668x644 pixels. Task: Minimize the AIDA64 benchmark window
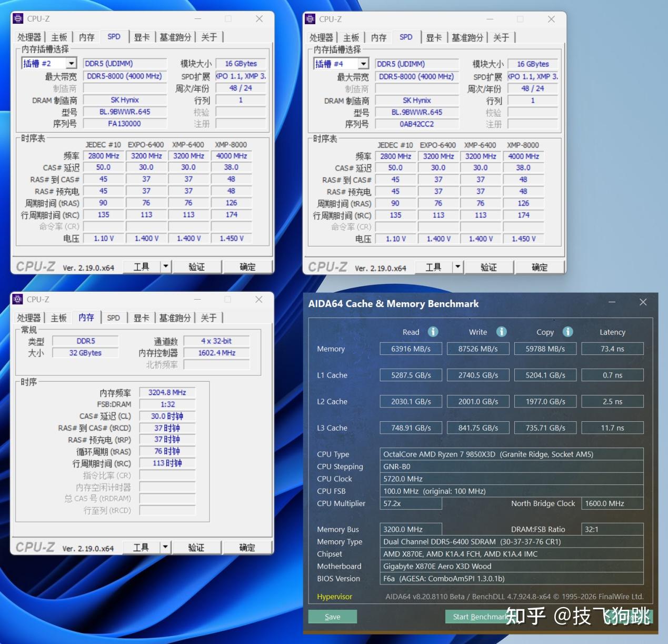612,302
